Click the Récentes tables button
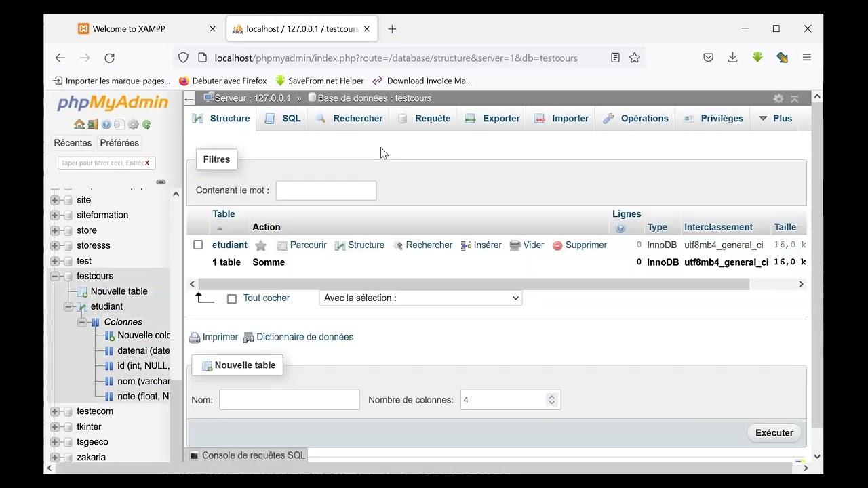The image size is (868, 488). [73, 143]
